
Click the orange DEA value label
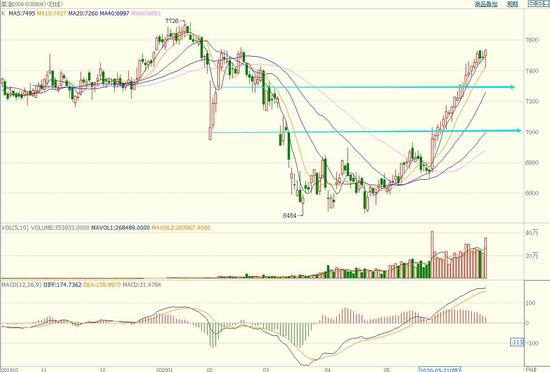[102, 285]
